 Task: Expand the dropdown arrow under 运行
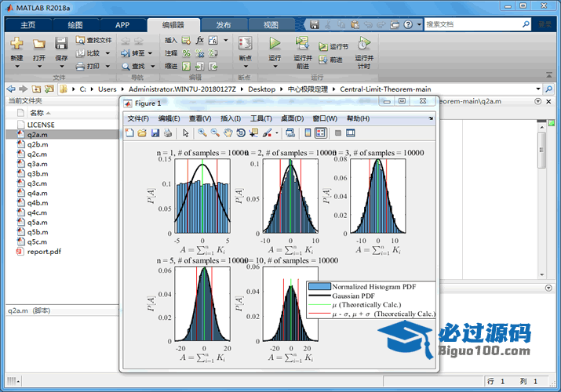point(275,66)
